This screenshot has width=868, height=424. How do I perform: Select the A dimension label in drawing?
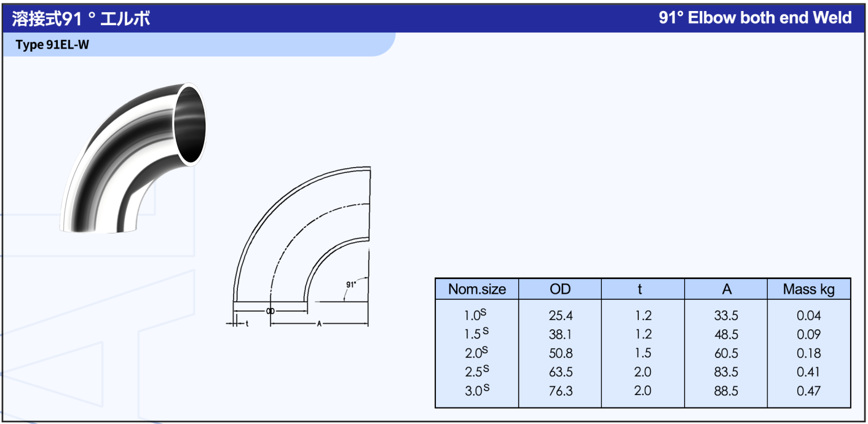319,323
